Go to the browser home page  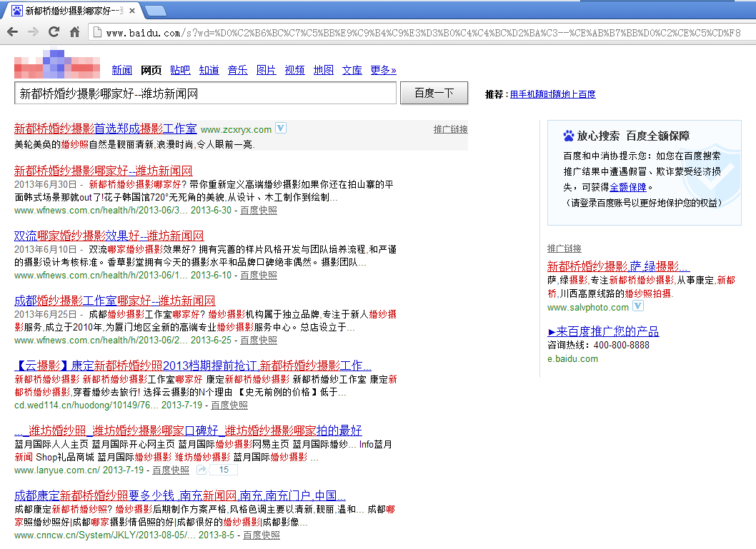click(x=74, y=32)
